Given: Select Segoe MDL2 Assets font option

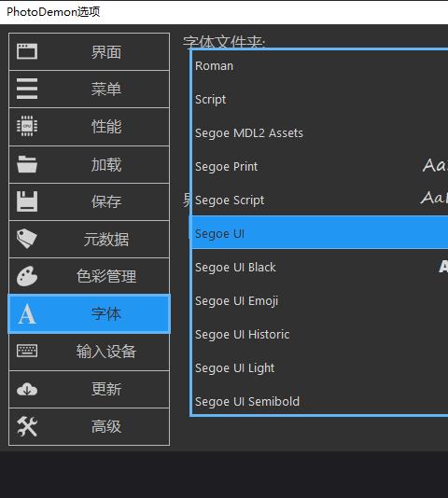Looking at the screenshot, I should pyautogui.click(x=319, y=132).
